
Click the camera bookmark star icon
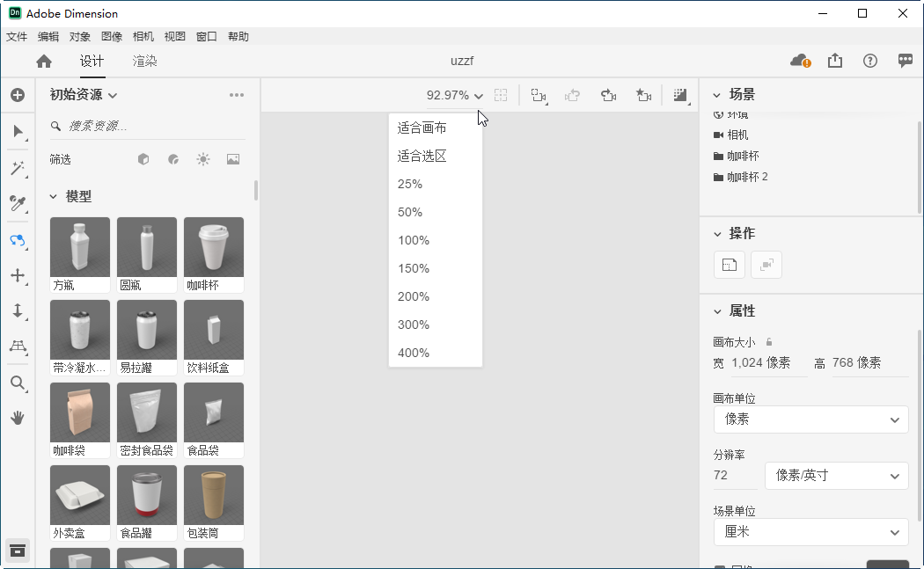(643, 95)
